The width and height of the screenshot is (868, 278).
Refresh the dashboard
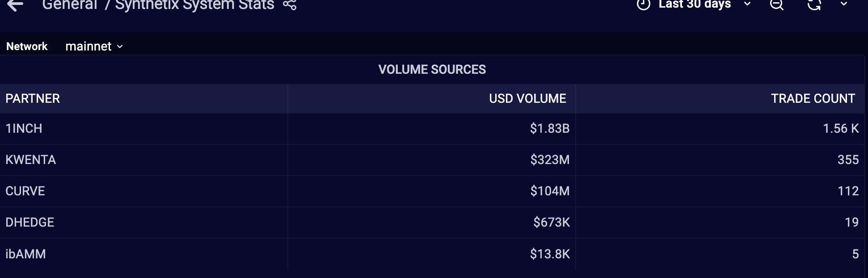[814, 5]
